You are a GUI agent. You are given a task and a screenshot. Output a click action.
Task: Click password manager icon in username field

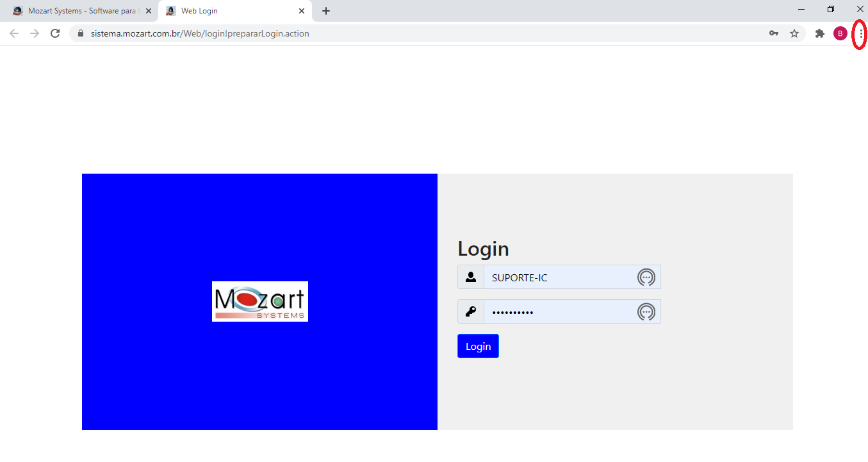(646, 277)
